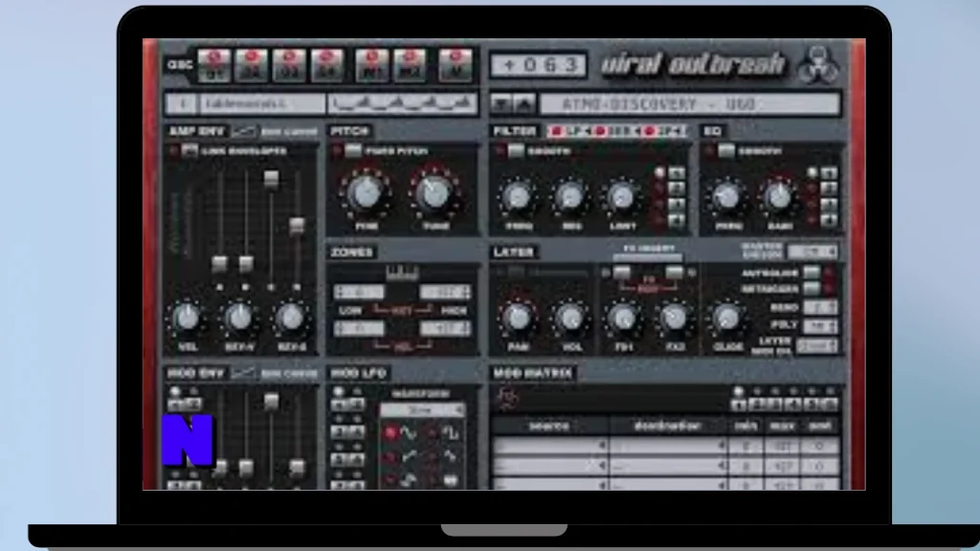The width and height of the screenshot is (980, 551).
Task: Click the red icon in MOD MATRIX header
Action: (x=507, y=398)
